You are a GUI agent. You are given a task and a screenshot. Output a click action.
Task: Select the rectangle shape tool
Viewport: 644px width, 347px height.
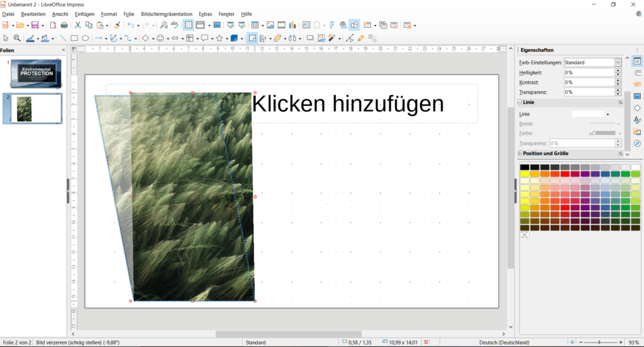point(74,38)
